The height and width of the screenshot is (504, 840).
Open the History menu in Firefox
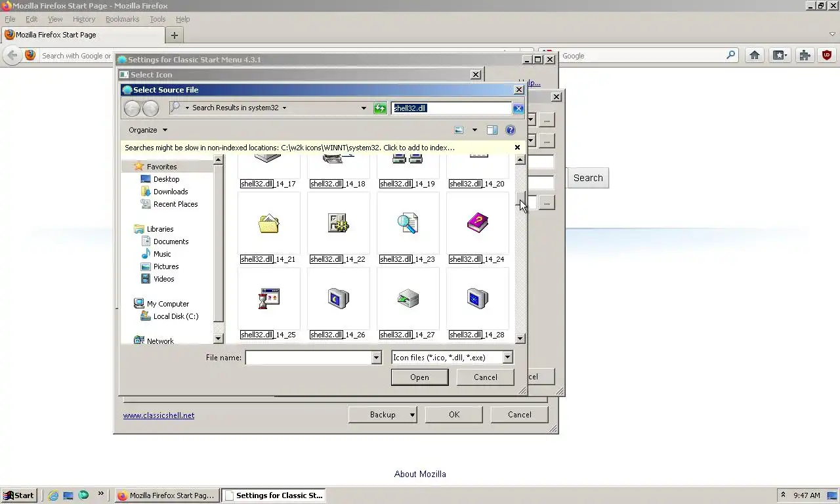click(x=84, y=19)
